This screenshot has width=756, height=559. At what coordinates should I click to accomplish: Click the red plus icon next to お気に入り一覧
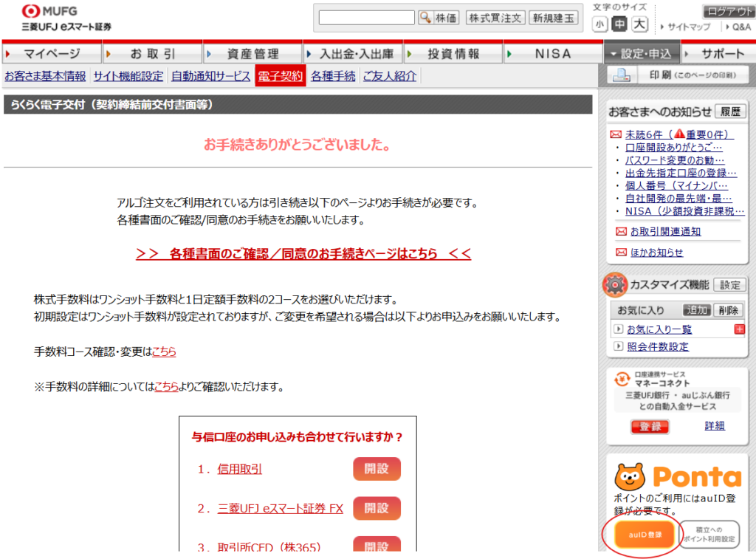tap(739, 329)
